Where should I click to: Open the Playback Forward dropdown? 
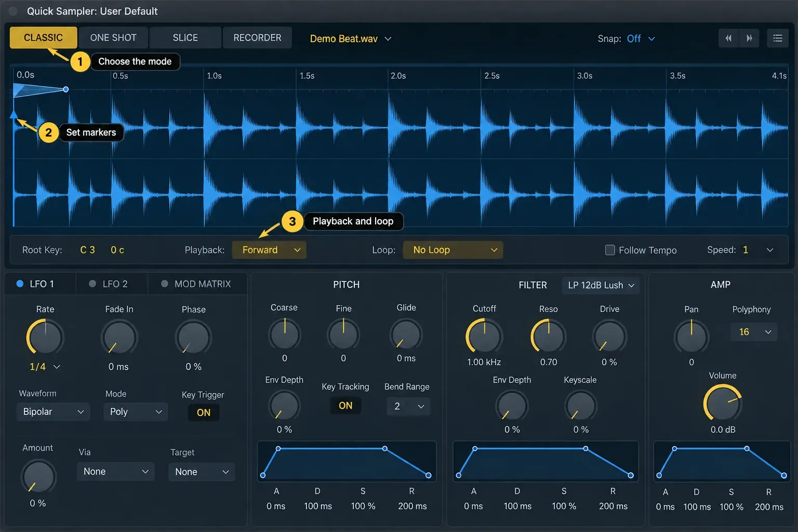pyautogui.click(x=269, y=250)
